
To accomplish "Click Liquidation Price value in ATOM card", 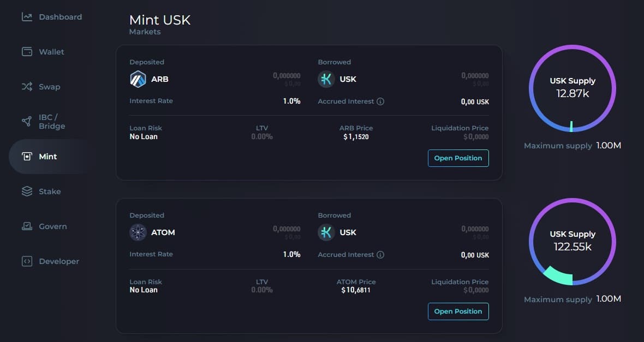I will (476, 290).
